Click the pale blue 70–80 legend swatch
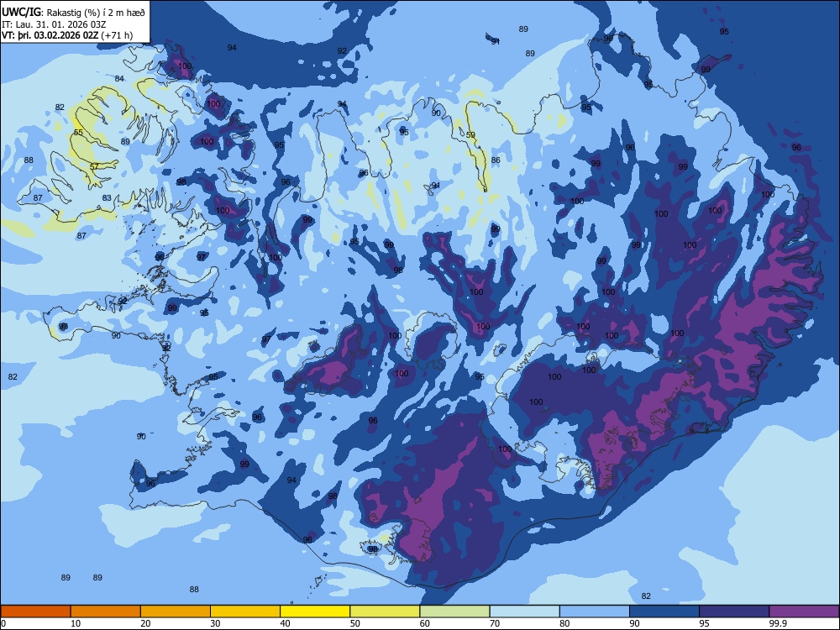Image resolution: width=840 pixels, height=630 pixels. click(x=524, y=612)
